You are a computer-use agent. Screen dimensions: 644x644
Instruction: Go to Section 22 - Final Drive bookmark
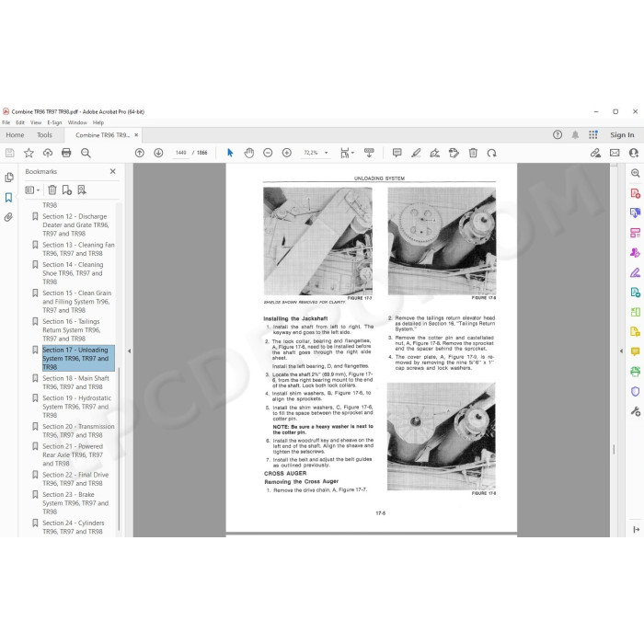point(75,479)
